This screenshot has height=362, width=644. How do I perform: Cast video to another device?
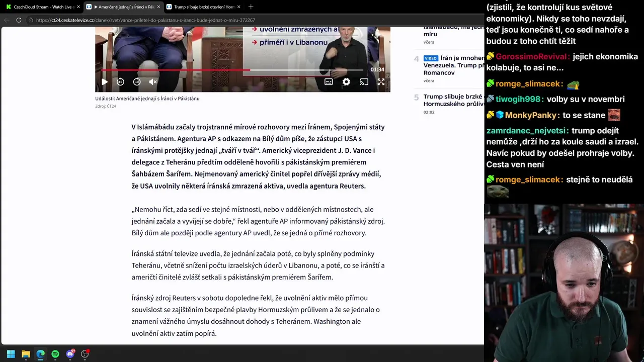point(364,82)
